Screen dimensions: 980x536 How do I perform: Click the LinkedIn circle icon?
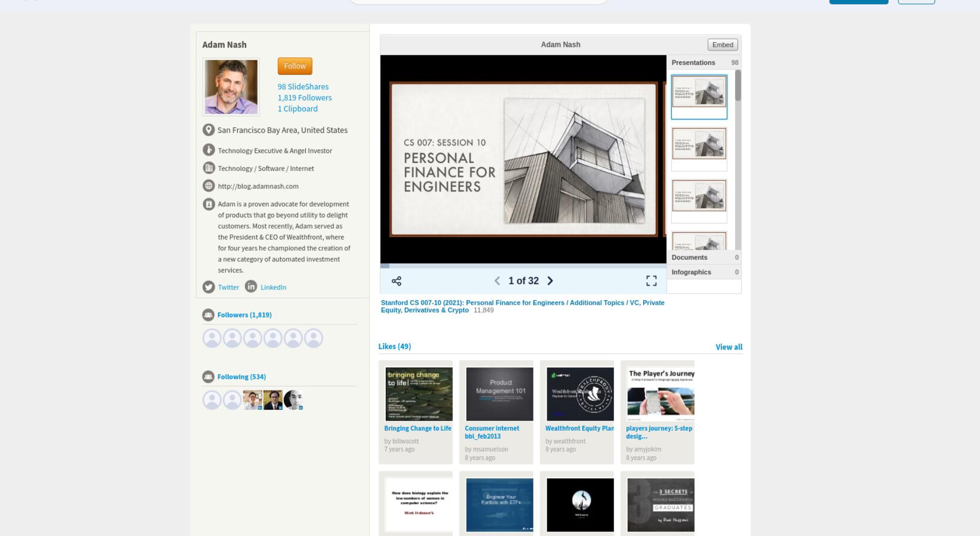click(251, 286)
